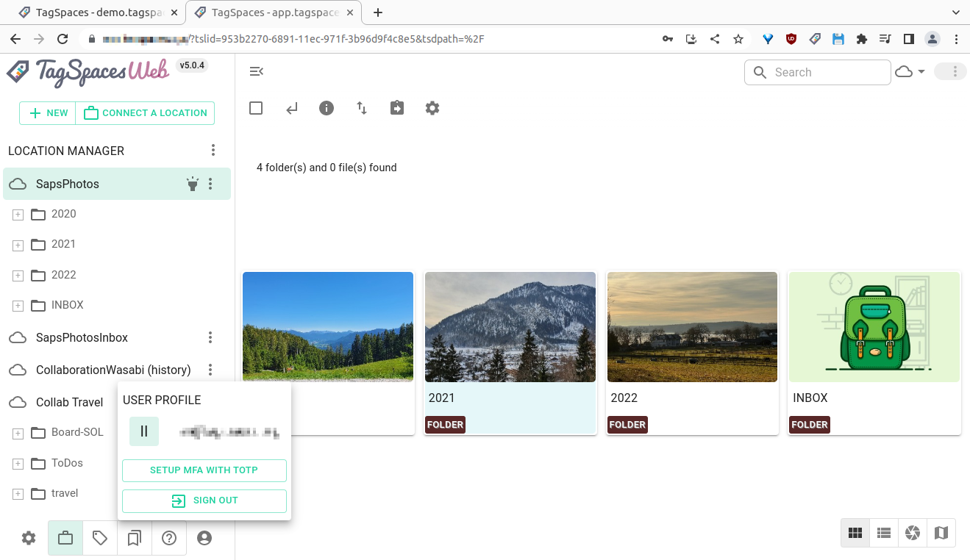
Task: Paste files using the clipboard icon
Action: (396, 107)
